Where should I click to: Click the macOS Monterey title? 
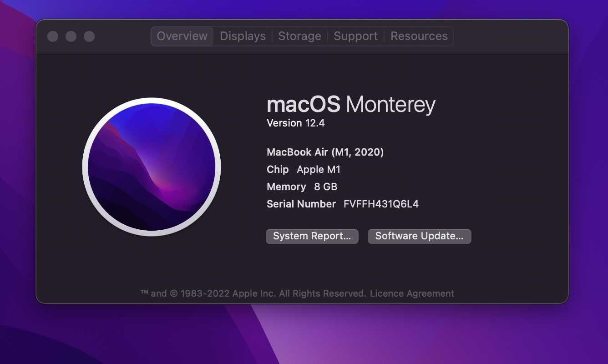click(351, 105)
